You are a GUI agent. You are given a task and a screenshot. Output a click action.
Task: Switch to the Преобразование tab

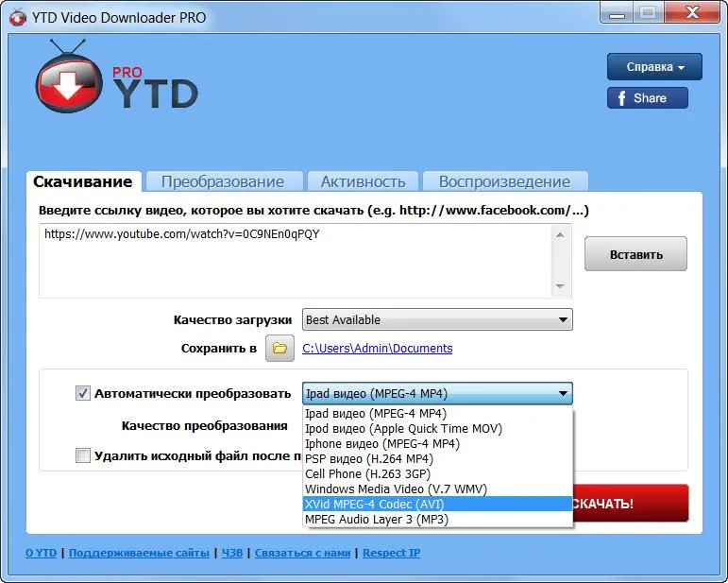click(x=224, y=181)
